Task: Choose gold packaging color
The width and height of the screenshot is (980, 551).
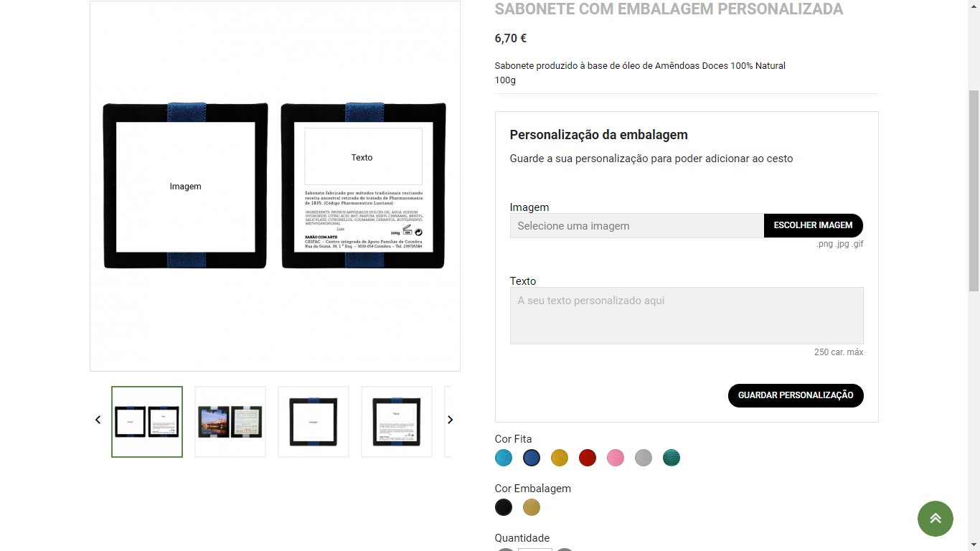Action: (x=532, y=507)
